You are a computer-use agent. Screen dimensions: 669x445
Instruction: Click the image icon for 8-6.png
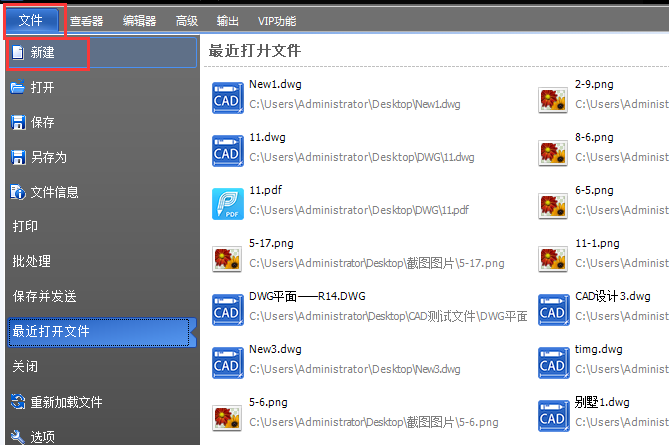(x=553, y=153)
